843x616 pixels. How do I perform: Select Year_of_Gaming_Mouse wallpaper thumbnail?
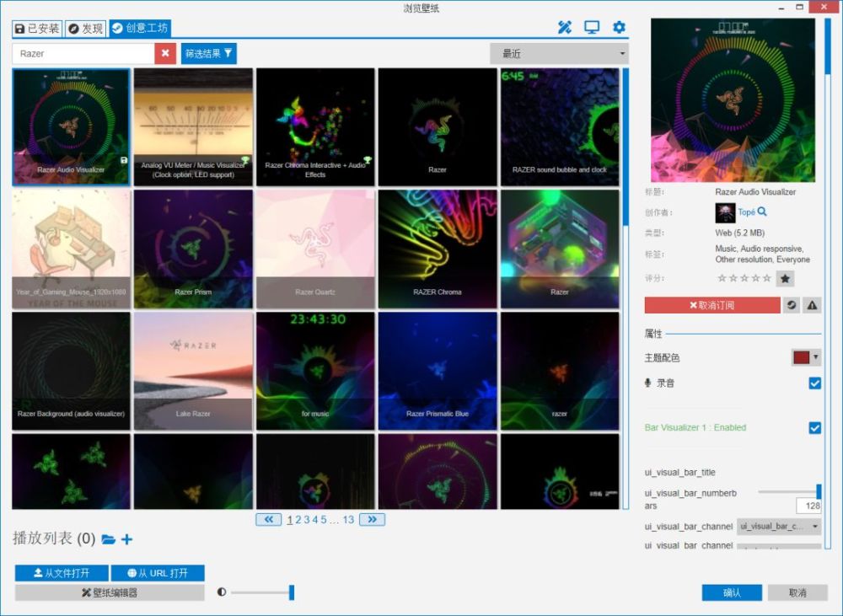(x=71, y=249)
